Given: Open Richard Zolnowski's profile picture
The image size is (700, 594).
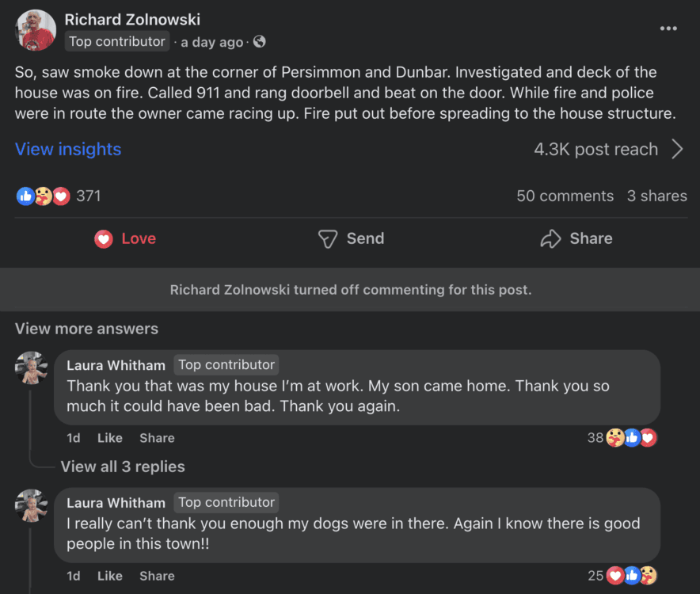Looking at the screenshot, I should 36,30.
